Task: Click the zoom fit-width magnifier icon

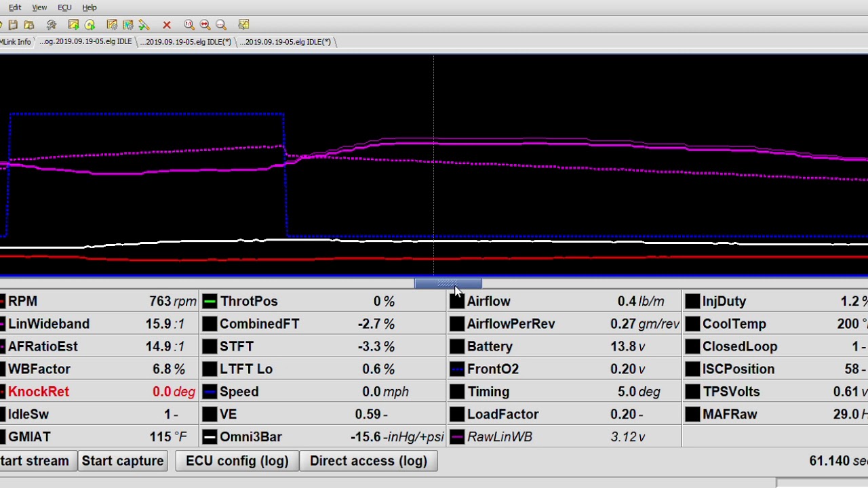Action: coord(205,25)
